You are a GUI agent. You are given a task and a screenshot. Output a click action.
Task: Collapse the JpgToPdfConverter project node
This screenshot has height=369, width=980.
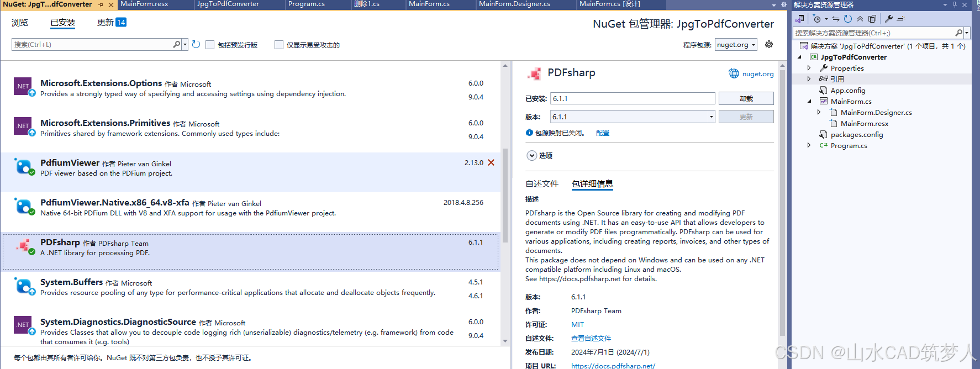[x=799, y=57]
